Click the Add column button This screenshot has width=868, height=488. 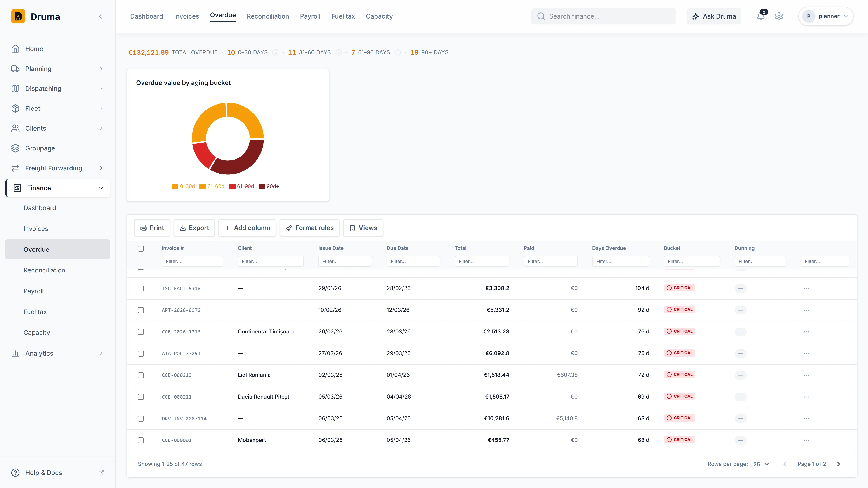247,228
